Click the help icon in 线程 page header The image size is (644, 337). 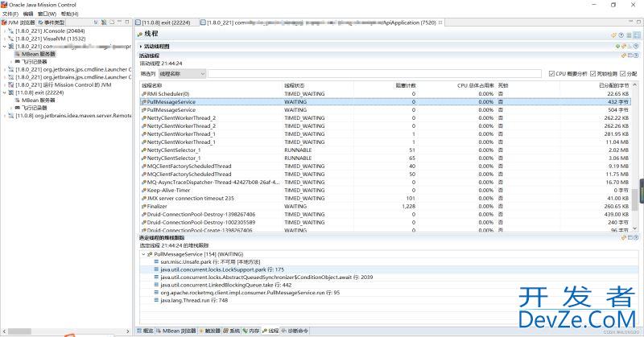pos(621,35)
